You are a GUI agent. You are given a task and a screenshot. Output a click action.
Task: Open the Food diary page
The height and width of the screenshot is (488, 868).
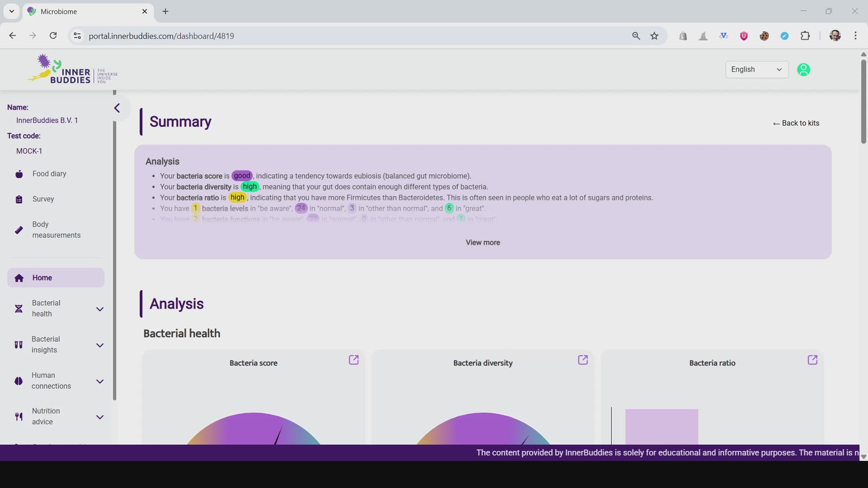[49, 174]
